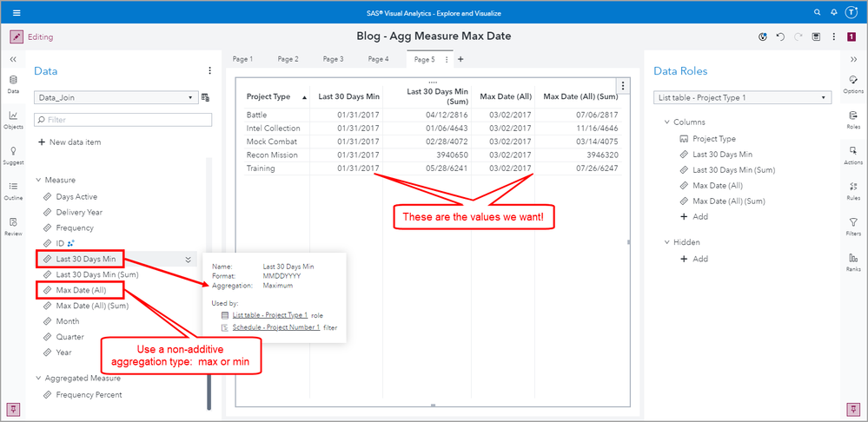This screenshot has width=868, height=422.
Task: Open notifications bell
Action: point(833,12)
